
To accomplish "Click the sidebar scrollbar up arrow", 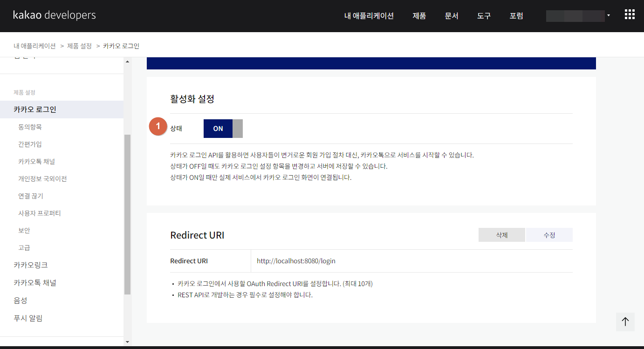I will pos(128,61).
